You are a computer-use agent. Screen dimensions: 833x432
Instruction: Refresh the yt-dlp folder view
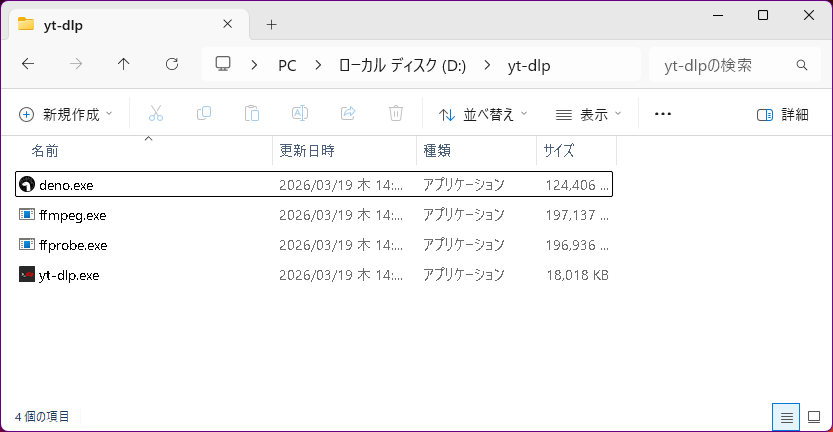coord(172,64)
